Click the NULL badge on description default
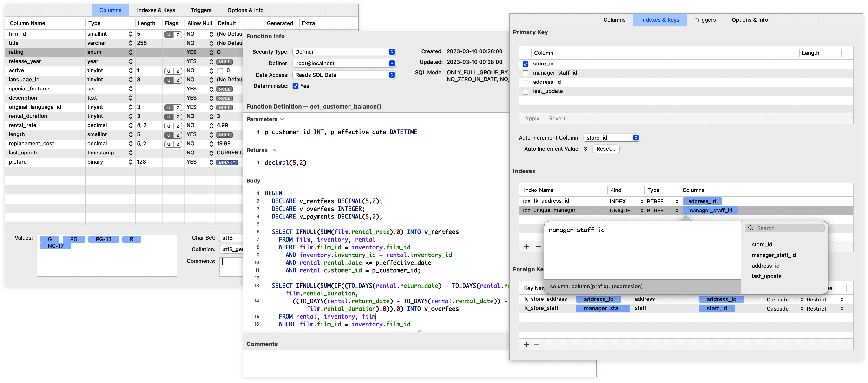The height and width of the screenshot is (383, 868). (x=224, y=98)
